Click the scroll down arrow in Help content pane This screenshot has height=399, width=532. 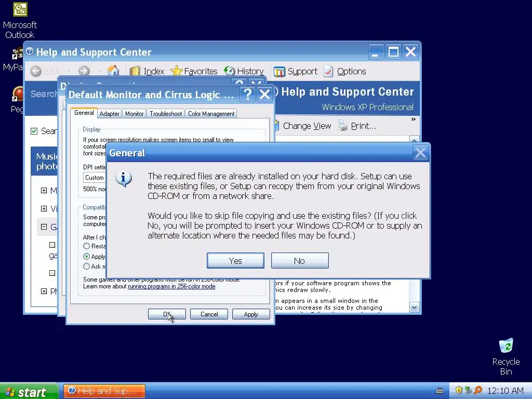coord(414,308)
